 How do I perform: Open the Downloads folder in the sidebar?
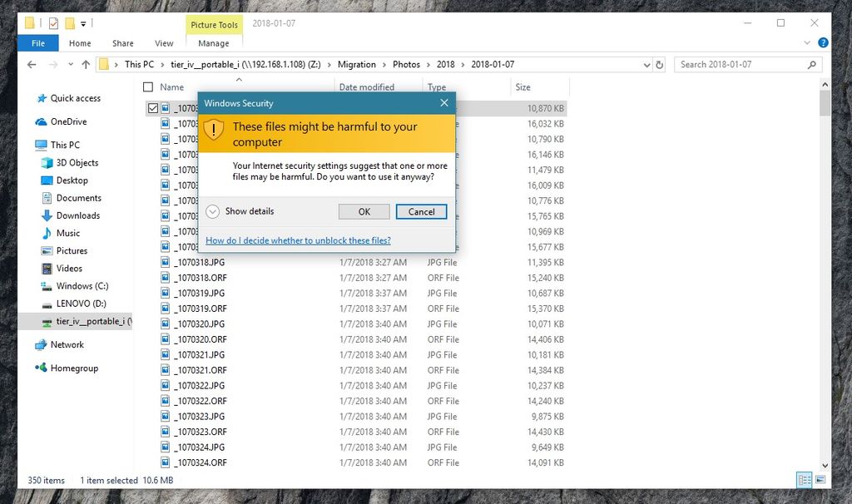77,215
